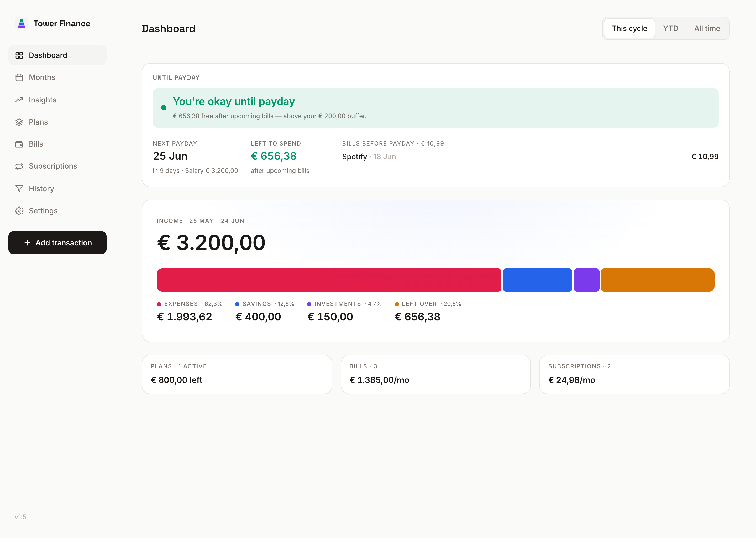Click the Bills wallet icon
This screenshot has height=538, width=756.
point(19,144)
